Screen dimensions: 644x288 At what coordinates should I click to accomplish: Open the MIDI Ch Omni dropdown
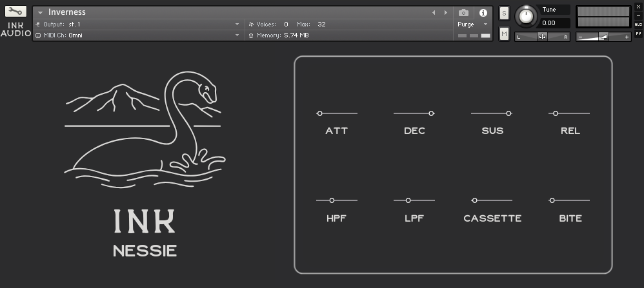pos(237,35)
